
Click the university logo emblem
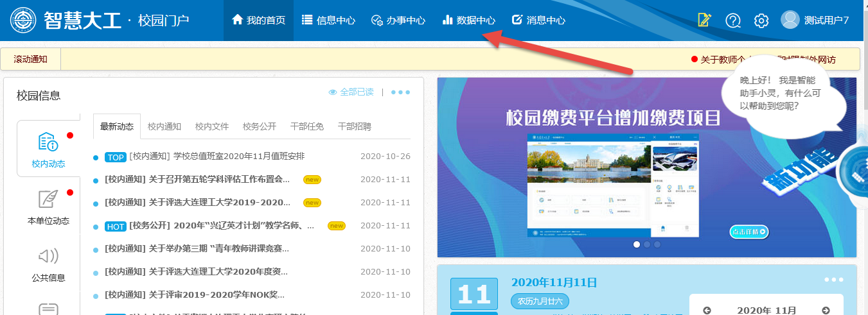(x=23, y=21)
